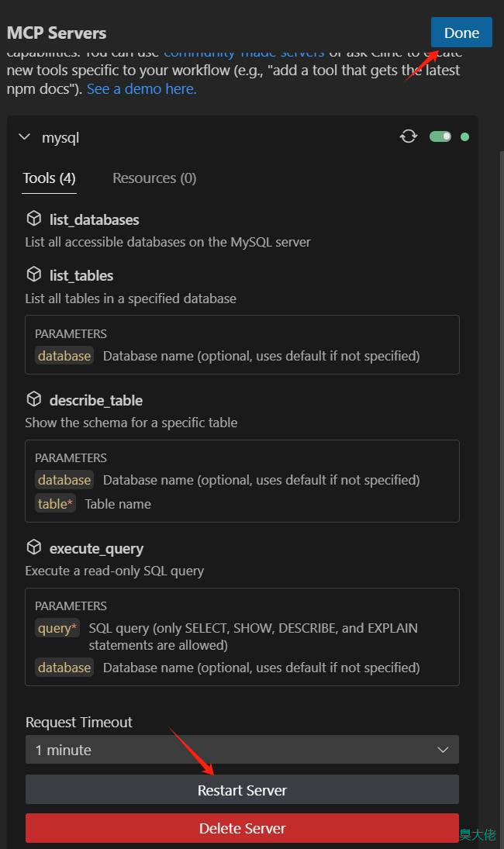Click the Delete Server button
The width and height of the screenshot is (504, 849).
242,828
